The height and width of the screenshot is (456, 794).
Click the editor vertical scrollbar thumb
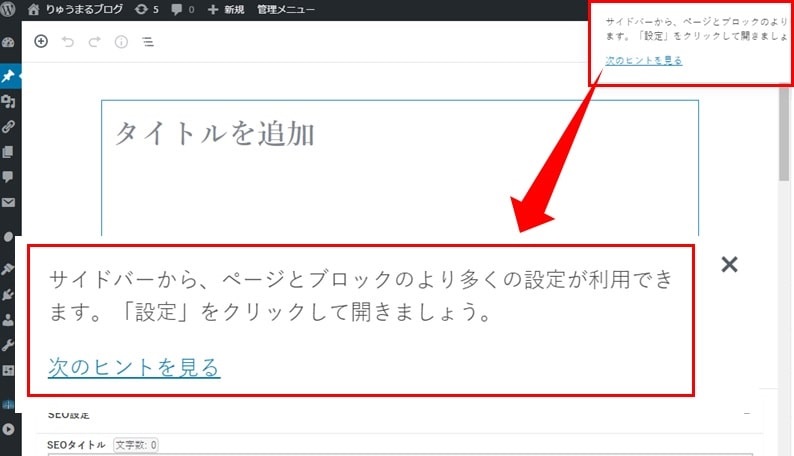coord(784,134)
